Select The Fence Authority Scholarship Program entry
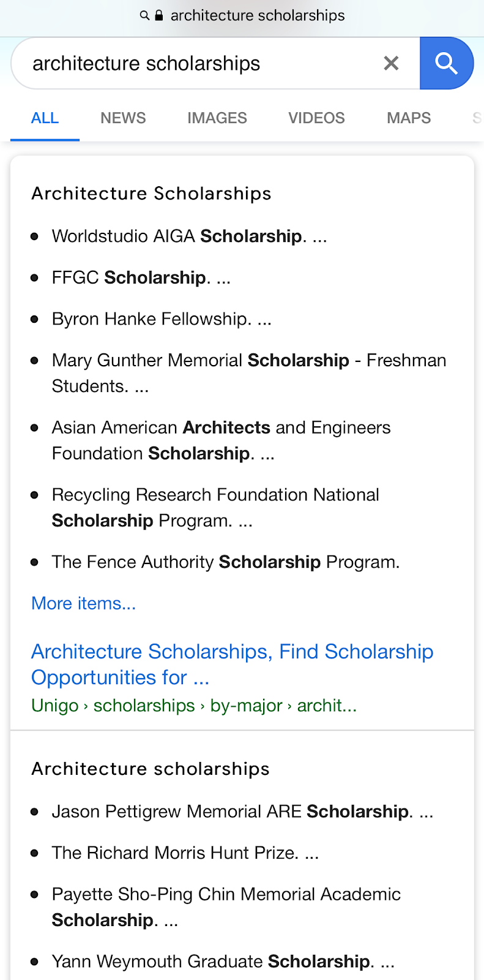484x980 pixels. coord(225,562)
